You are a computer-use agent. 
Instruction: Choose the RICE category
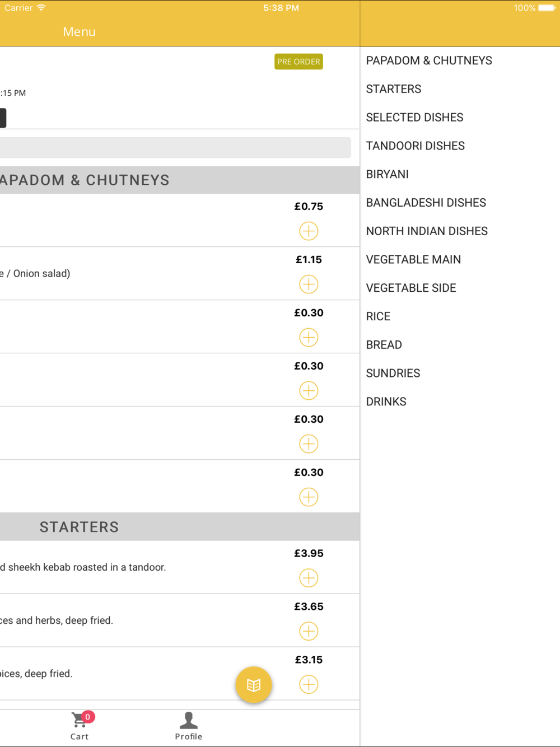click(x=379, y=316)
